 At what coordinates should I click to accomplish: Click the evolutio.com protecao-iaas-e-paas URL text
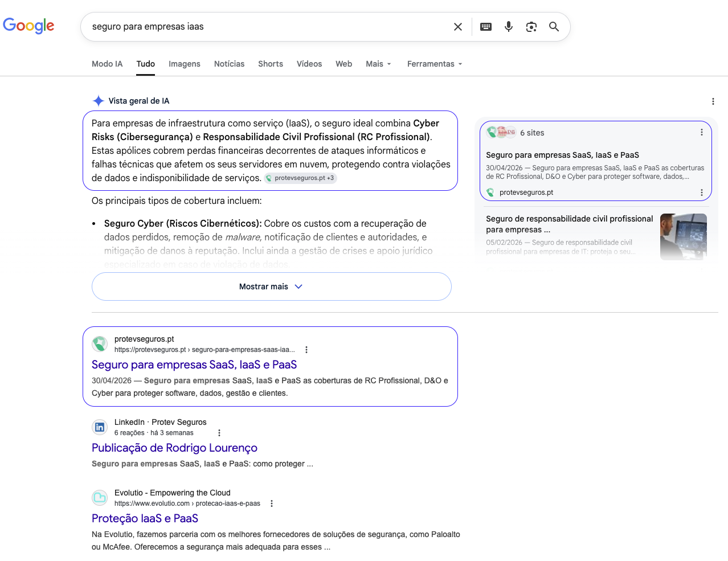click(187, 503)
